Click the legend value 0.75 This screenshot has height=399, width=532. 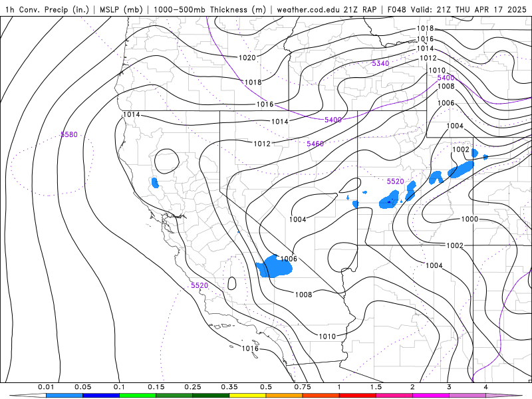coord(303,387)
